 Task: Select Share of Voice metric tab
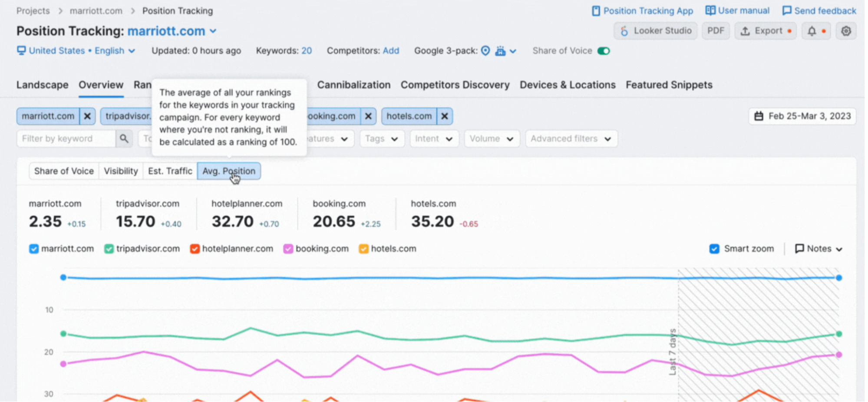pyautogui.click(x=64, y=171)
